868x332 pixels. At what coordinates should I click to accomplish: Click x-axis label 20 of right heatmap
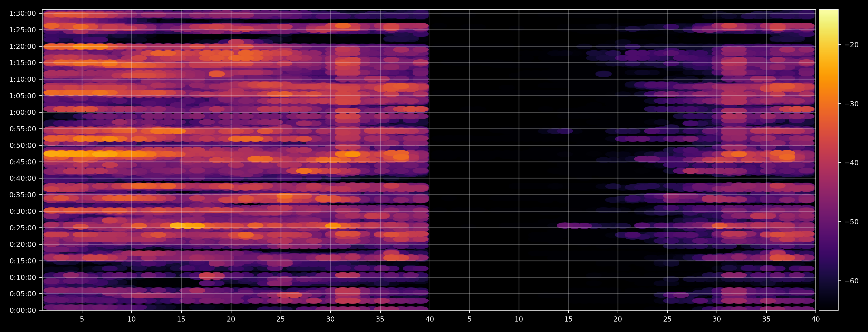618,319
